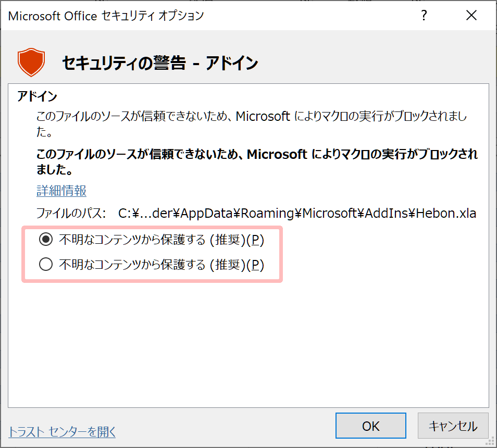This screenshot has height=448, width=497.
Task: Click the dialog resize grip corner
Action: click(x=490, y=442)
